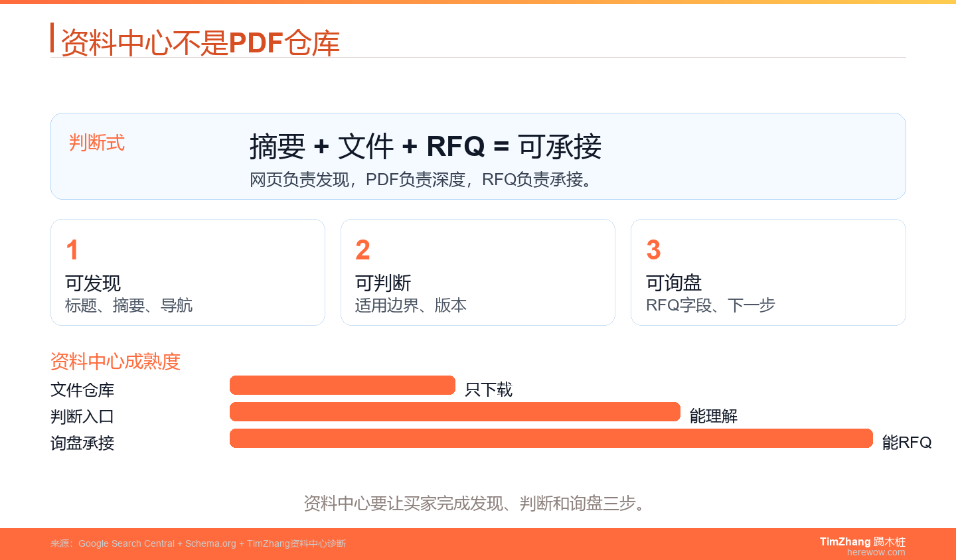Click the text 适用边界、版本
The width and height of the screenshot is (956, 560).
[411, 305]
